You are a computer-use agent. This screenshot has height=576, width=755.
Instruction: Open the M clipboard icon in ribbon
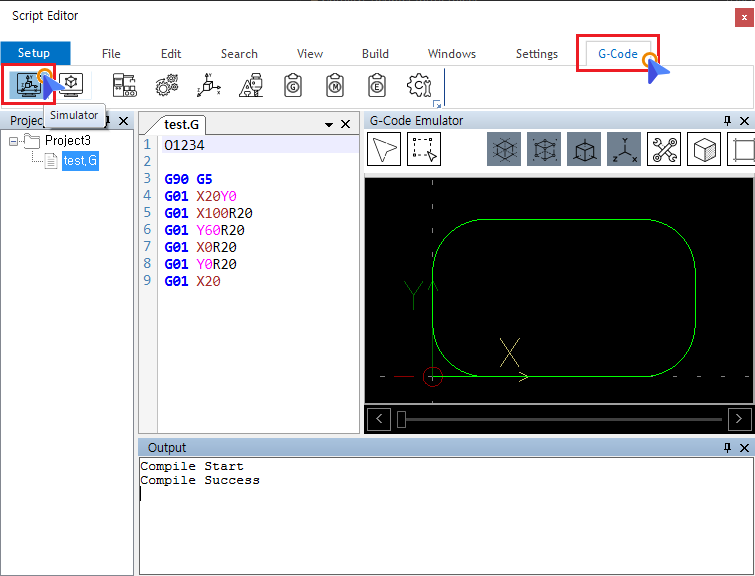point(335,86)
